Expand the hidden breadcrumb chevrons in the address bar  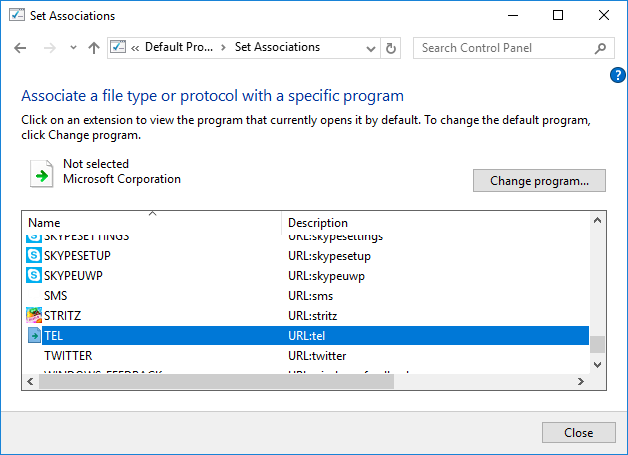click(135, 48)
